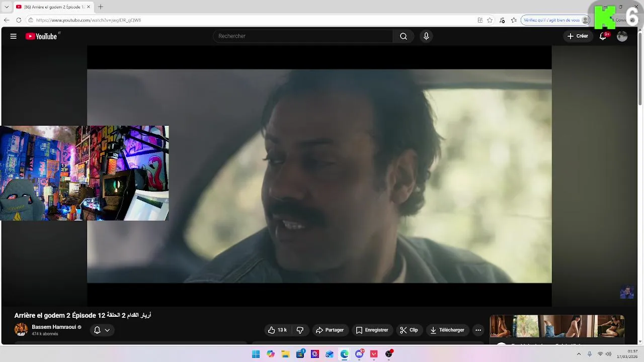Open volume speaker tray icon
644x362 pixels.
click(x=608, y=354)
